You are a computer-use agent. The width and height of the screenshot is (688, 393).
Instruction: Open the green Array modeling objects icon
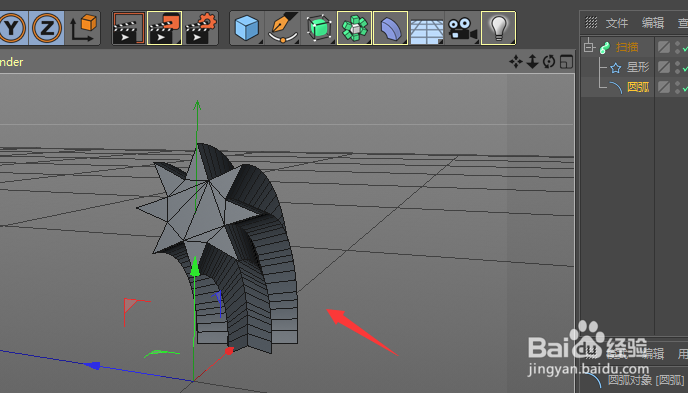[355, 29]
